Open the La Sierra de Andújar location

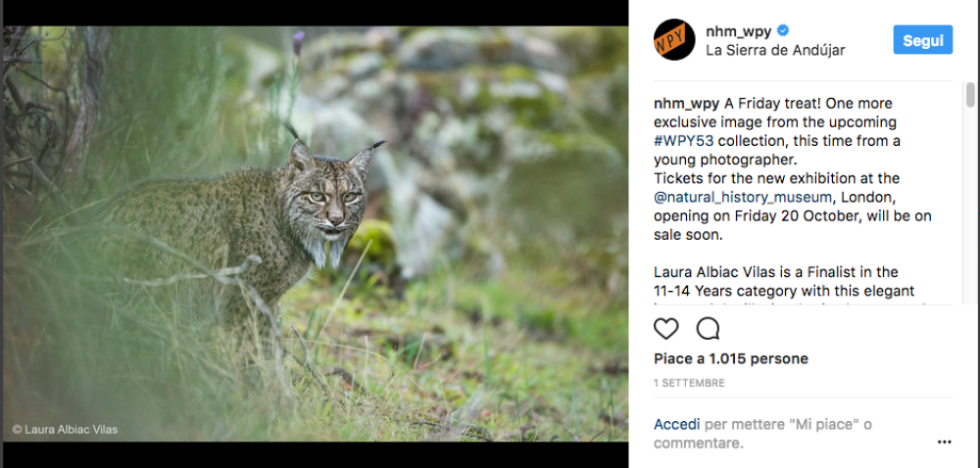(775, 50)
